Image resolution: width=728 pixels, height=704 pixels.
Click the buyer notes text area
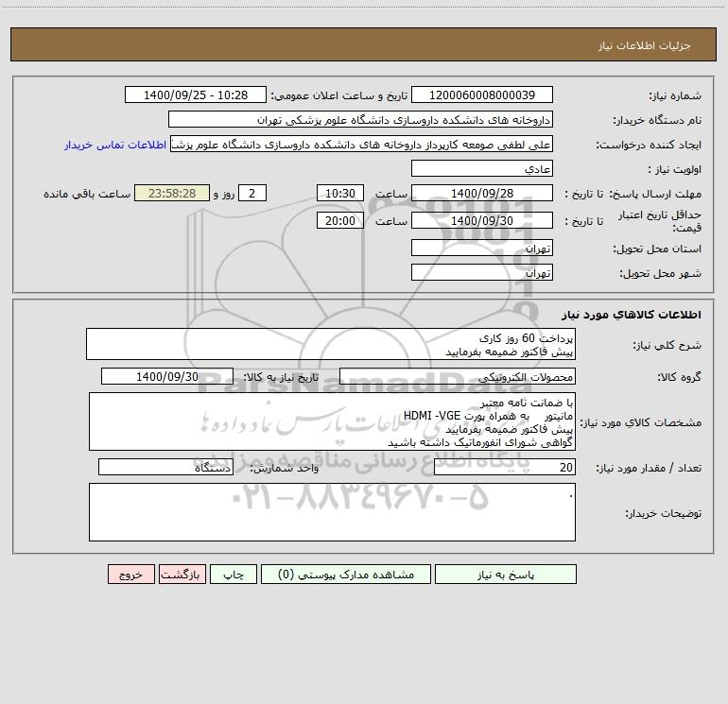[332, 512]
